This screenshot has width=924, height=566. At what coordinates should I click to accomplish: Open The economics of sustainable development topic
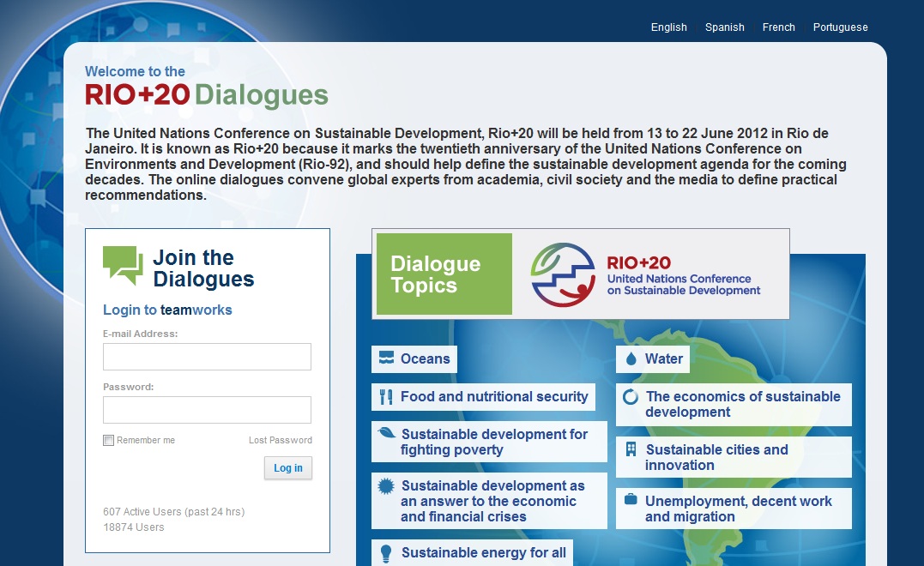coord(734,405)
